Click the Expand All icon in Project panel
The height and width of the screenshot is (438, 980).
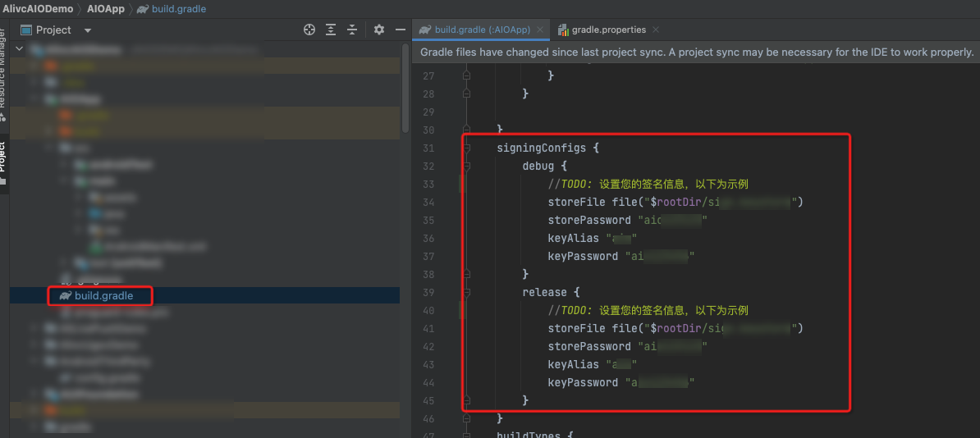(x=331, y=30)
